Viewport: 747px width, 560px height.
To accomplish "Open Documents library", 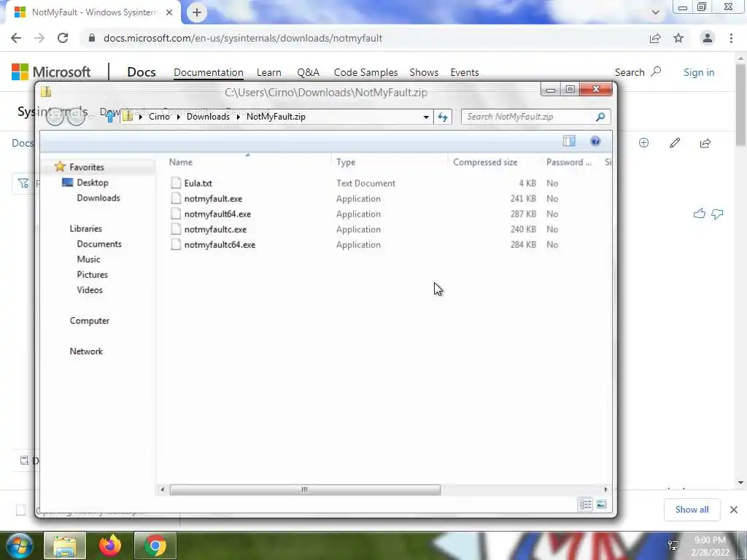I will (99, 244).
